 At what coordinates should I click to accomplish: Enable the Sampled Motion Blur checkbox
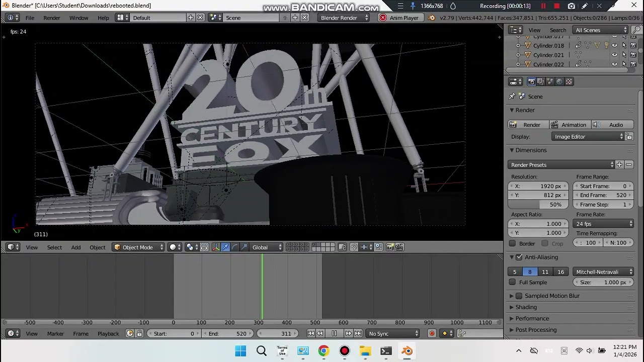[519, 296]
